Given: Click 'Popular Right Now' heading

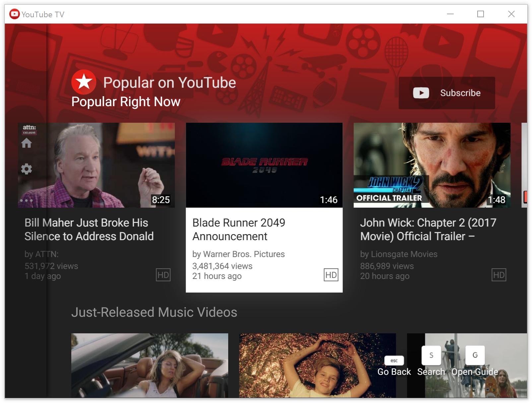Looking at the screenshot, I should pyautogui.click(x=126, y=102).
